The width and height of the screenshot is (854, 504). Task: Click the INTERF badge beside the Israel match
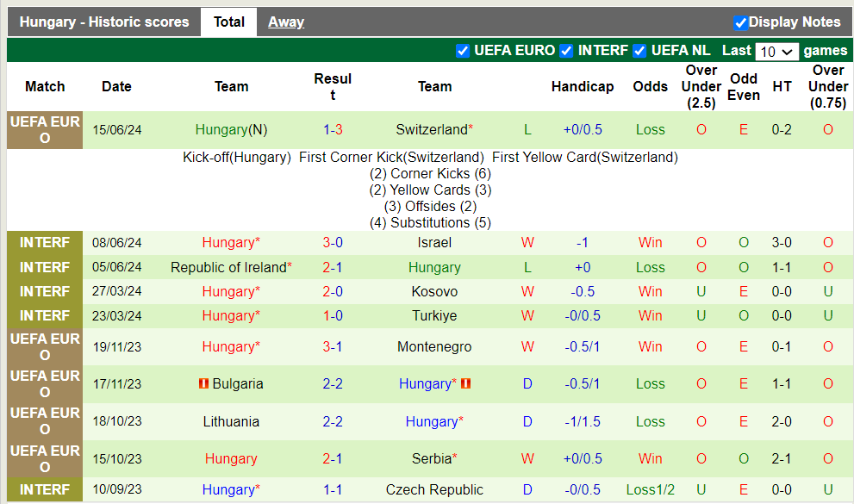pos(44,242)
